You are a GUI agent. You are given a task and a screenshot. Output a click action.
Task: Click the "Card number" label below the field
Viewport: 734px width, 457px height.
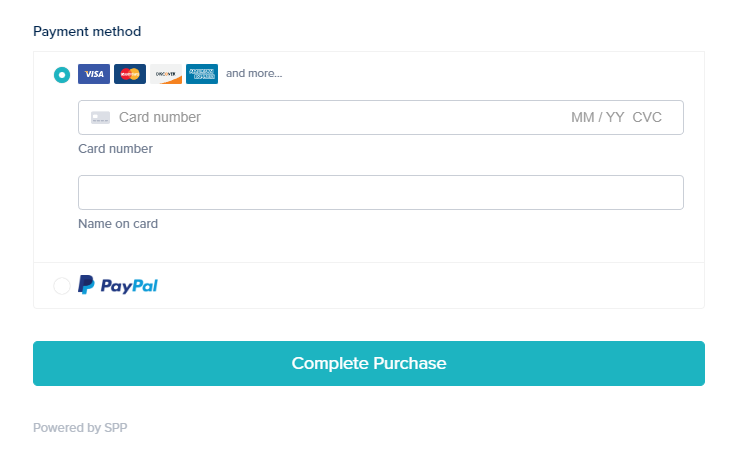[115, 149]
